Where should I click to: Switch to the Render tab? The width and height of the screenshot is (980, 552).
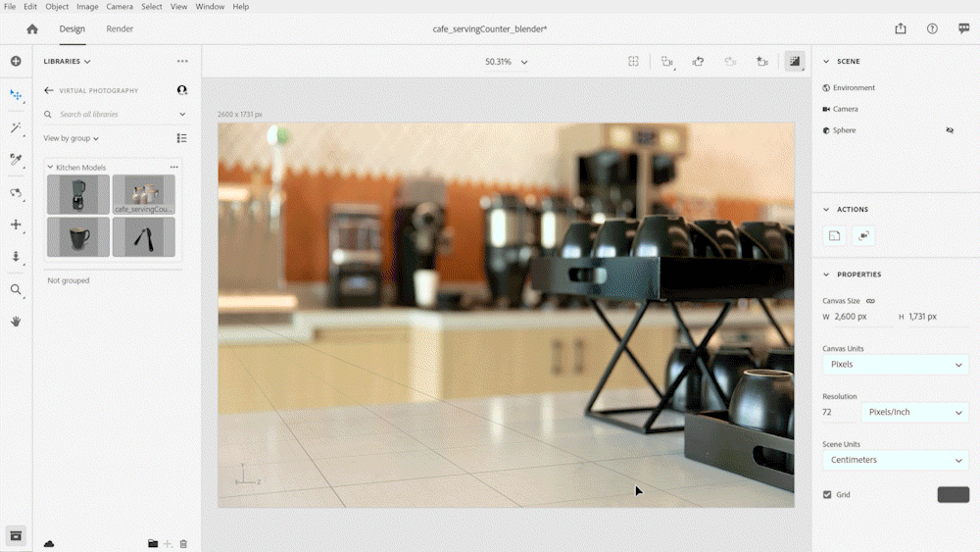tap(120, 29)
